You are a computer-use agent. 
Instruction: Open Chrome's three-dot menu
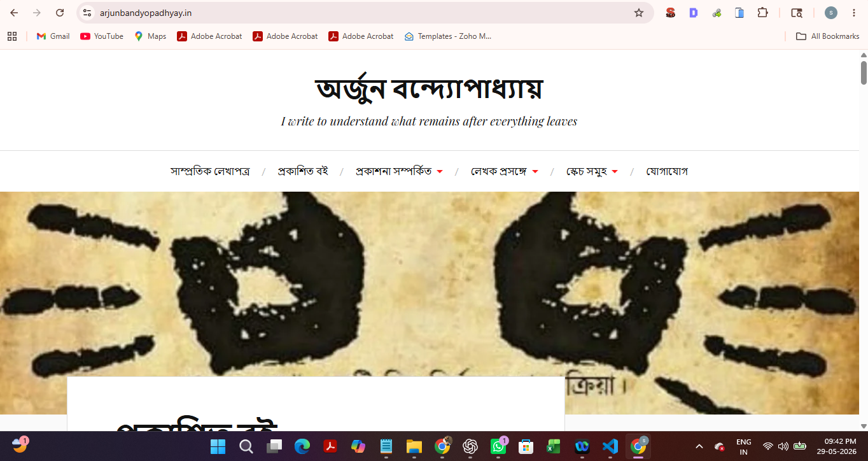pos(854,13)
